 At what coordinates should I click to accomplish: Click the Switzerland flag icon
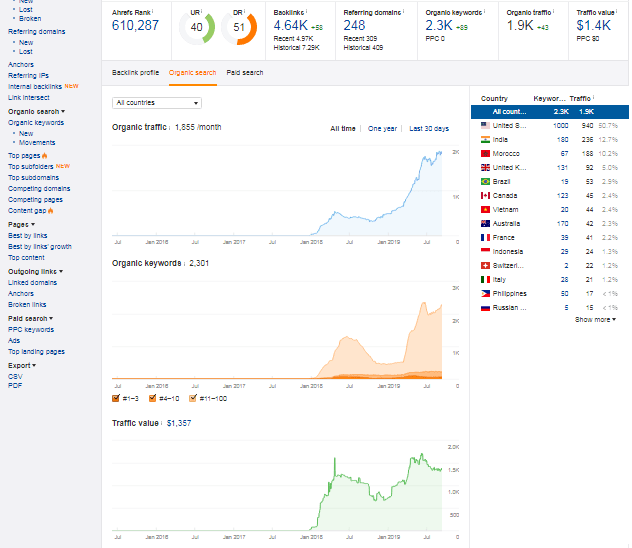pos(485,266)
